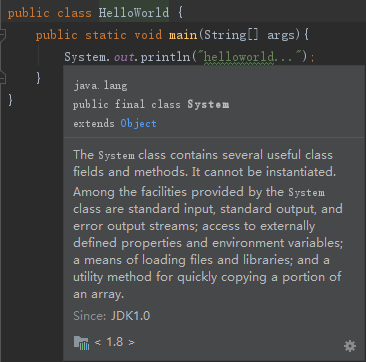This screenshot has height=362, width=366.
Task: Click the 'Since:' label in popup
Action: (x=90, y=316)
